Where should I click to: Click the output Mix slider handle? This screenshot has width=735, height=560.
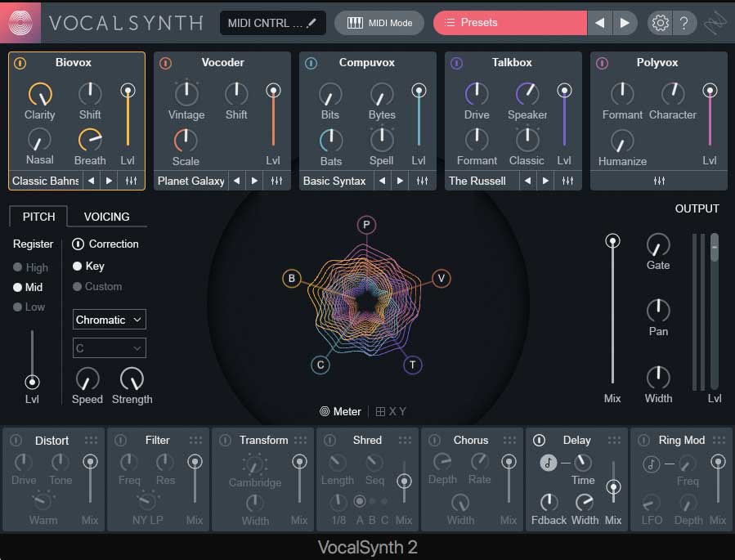click(x=612, y=241)
